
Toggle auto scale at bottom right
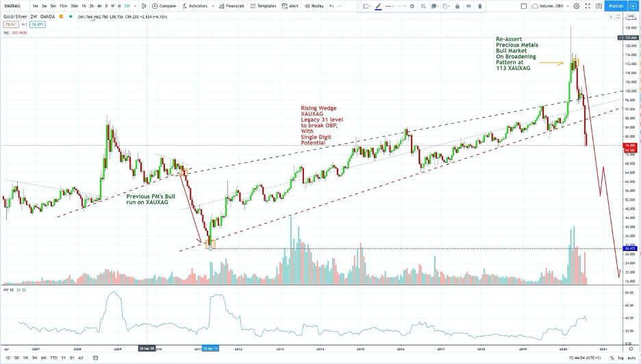(631, 357)
